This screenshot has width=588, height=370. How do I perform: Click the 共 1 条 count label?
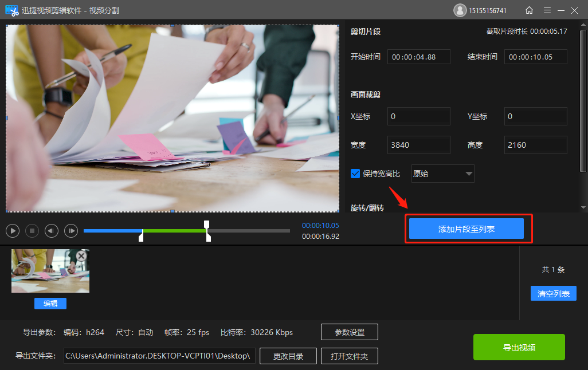tap(553, 270)
